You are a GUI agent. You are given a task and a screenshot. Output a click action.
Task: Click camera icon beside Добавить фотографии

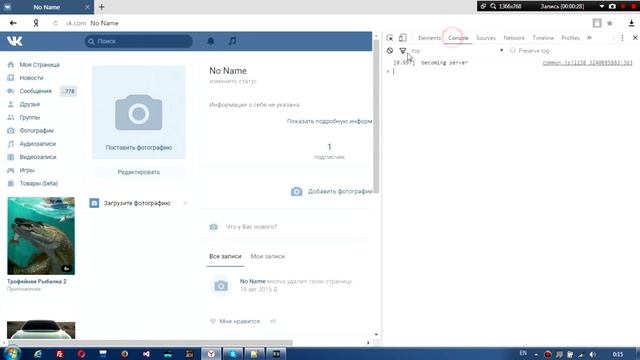point(297,191)
